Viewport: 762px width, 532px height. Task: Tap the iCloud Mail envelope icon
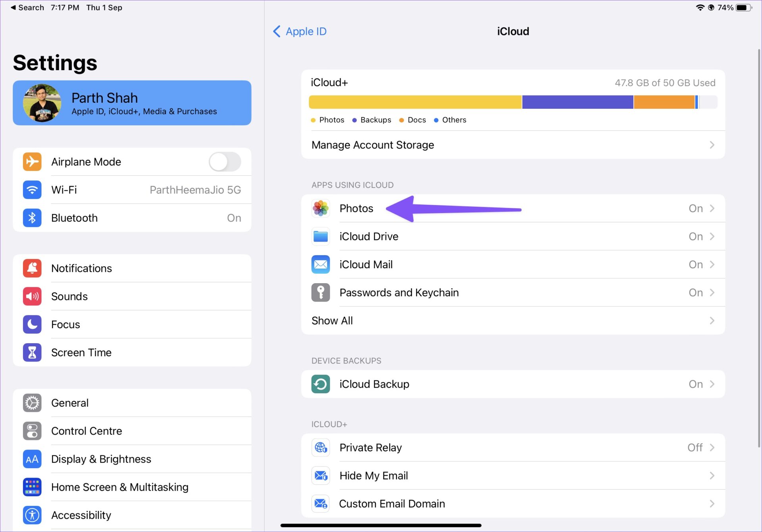coord(320,264)
